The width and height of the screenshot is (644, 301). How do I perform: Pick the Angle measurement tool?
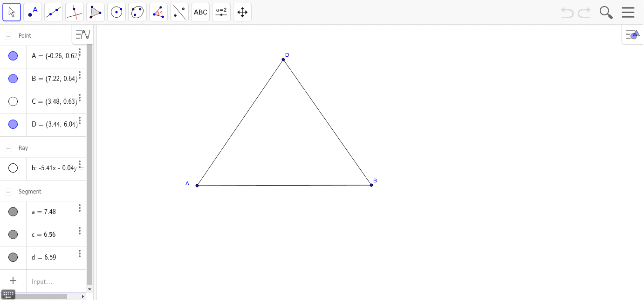158,12
